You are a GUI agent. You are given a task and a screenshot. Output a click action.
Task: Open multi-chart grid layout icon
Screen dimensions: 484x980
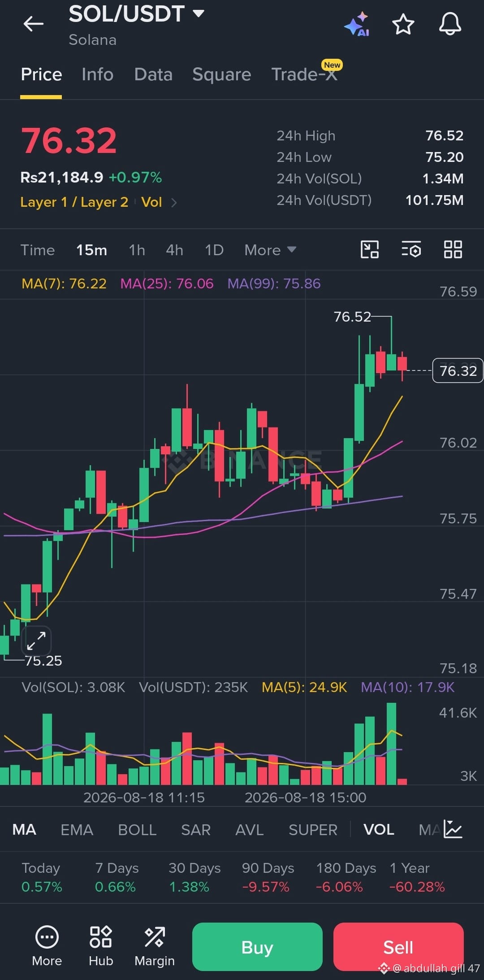453,249
